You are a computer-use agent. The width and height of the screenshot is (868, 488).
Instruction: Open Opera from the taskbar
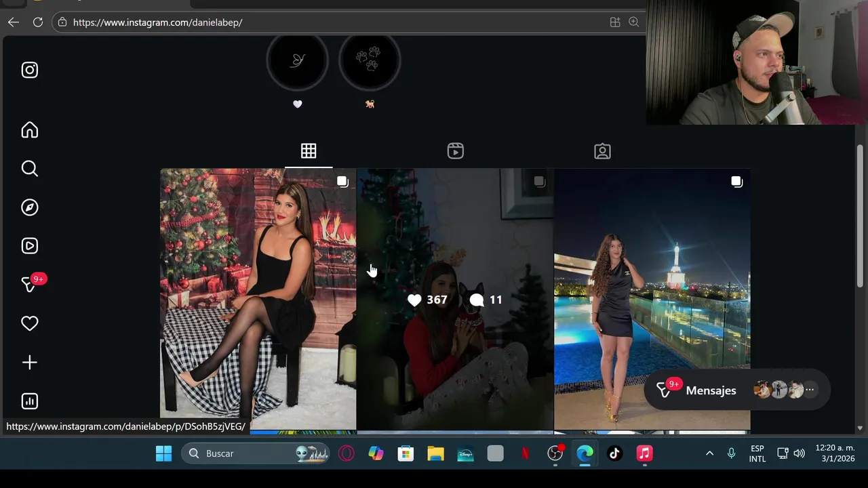(x=347, y=453)
